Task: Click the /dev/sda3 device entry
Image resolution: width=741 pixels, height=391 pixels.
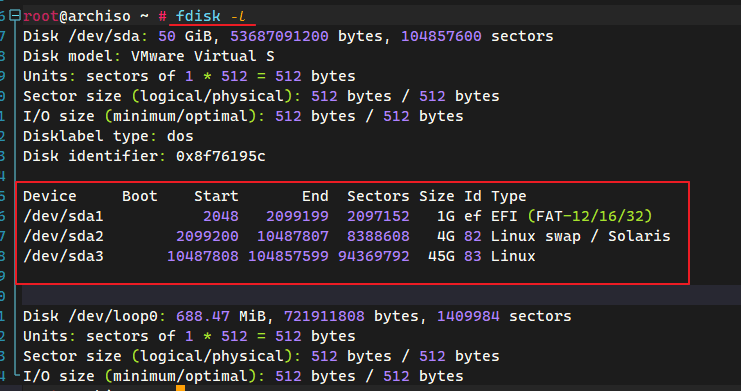Action: point(63,256)
